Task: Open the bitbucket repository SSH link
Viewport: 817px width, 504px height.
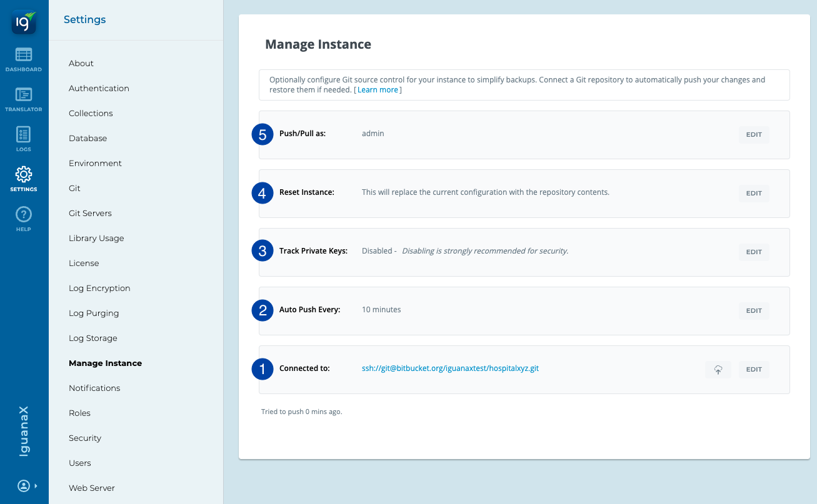Action: [450, 368]
